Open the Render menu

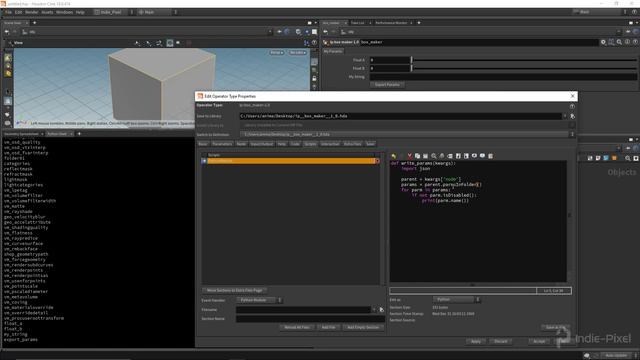point(32,12)
